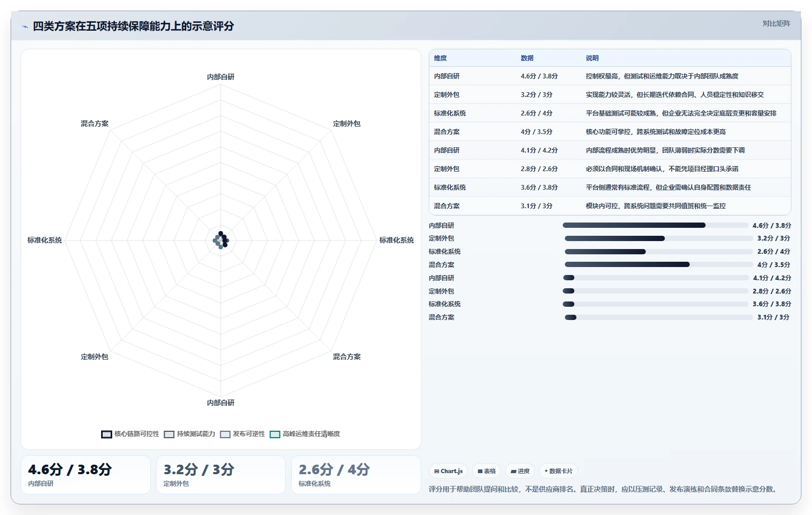Click the small icon before the page title
The height and width of the screenshot is (515, 812).
pos(25,26)
